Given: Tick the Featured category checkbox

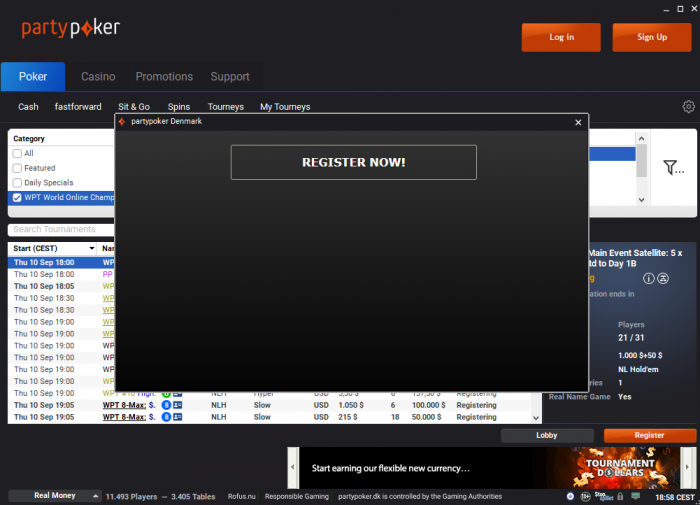Looking at the screenshot, I should pos(17,168).
